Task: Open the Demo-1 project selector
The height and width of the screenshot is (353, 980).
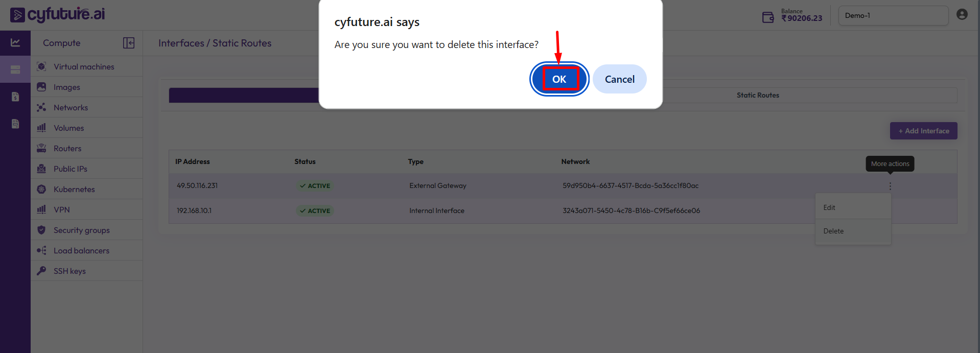Action: click(893, 16)
